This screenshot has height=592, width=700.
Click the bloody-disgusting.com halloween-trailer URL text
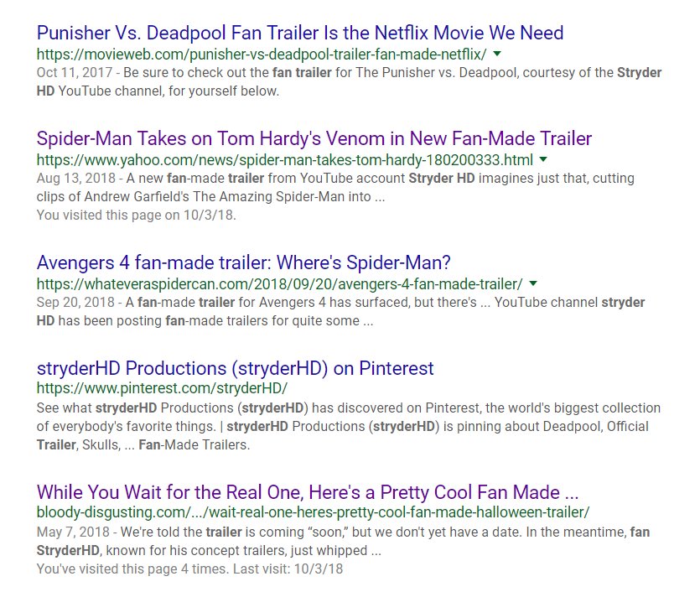[x=313, y=512]
